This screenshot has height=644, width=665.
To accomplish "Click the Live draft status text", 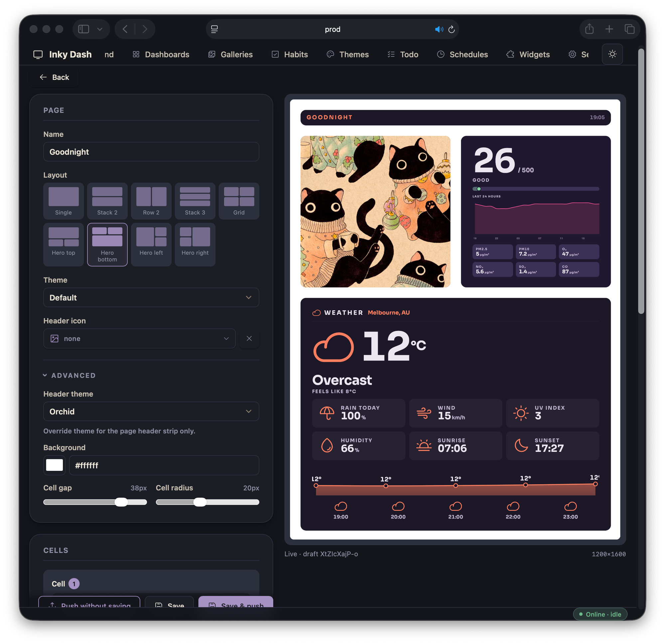I will point(321,554).
